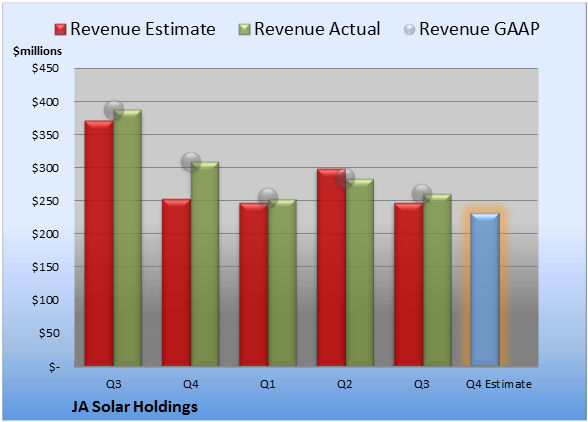Click the '$-' zero axis label
This screenshot has width=588, height=422.
coord(54,366)
